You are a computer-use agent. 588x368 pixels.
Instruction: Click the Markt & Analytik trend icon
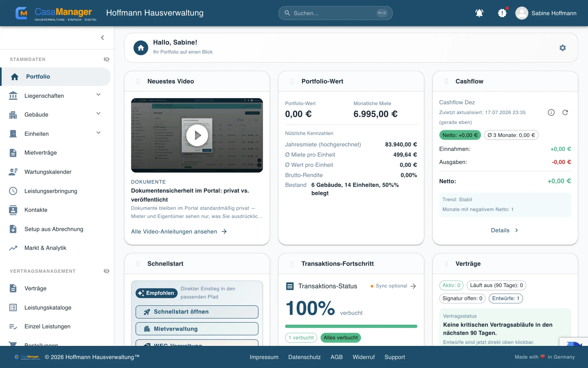click(x=13, y=248)
